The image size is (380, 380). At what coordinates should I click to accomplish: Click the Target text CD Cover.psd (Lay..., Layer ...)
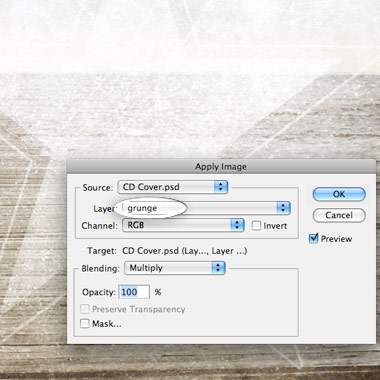click(185, 251)
